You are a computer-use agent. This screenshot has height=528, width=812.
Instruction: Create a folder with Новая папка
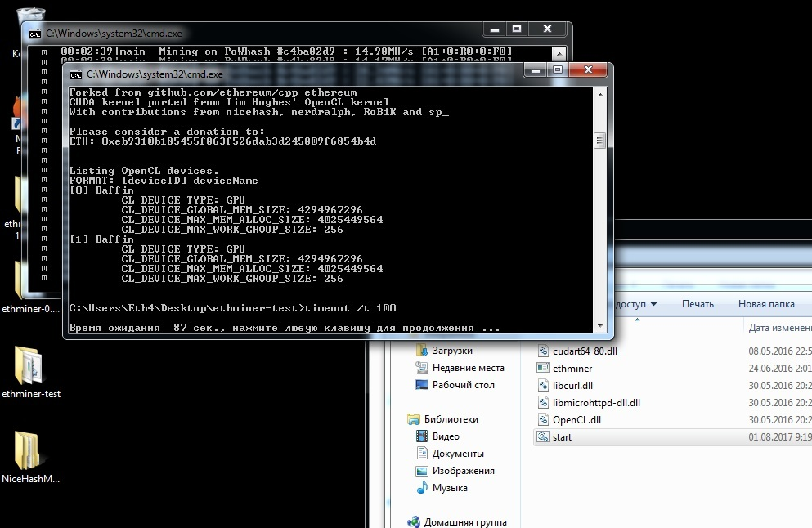point(765,304)
